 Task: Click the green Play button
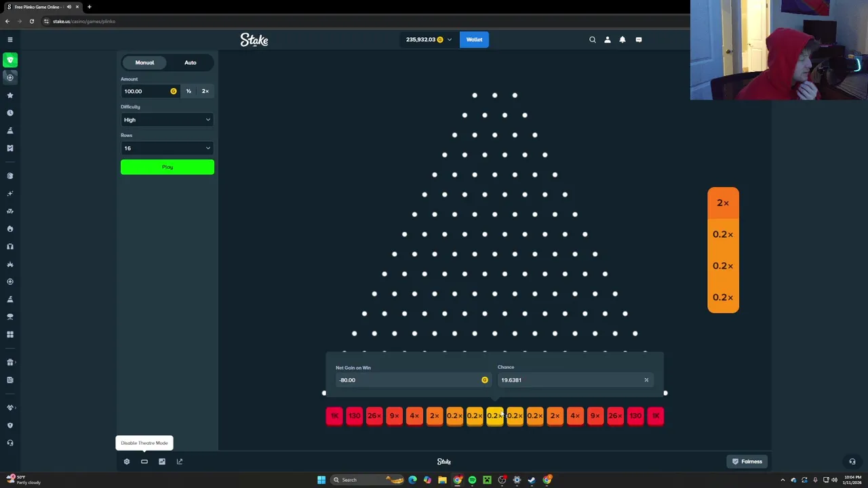tap(167, 167)
